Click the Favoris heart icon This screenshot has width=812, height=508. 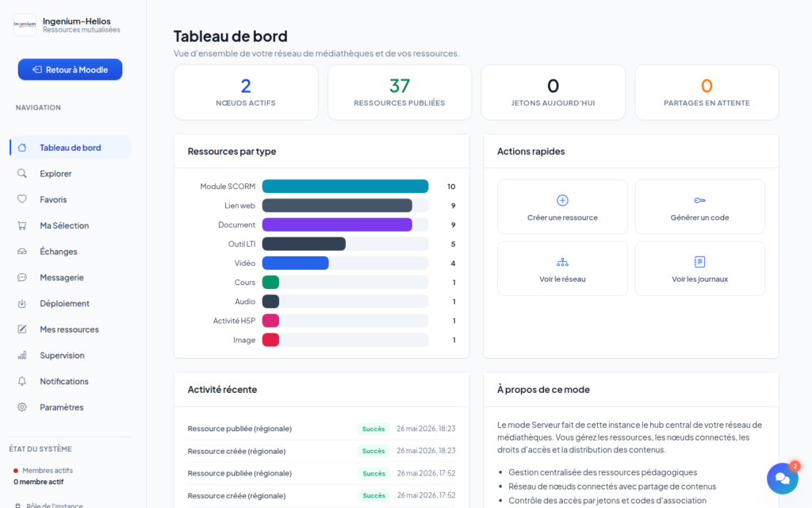pos(21,199)
